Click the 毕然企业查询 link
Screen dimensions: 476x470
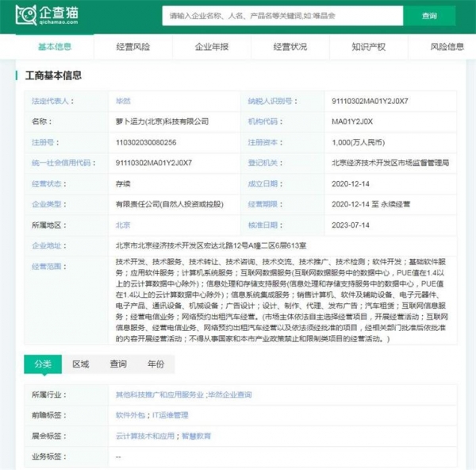[x=229, y=395]
